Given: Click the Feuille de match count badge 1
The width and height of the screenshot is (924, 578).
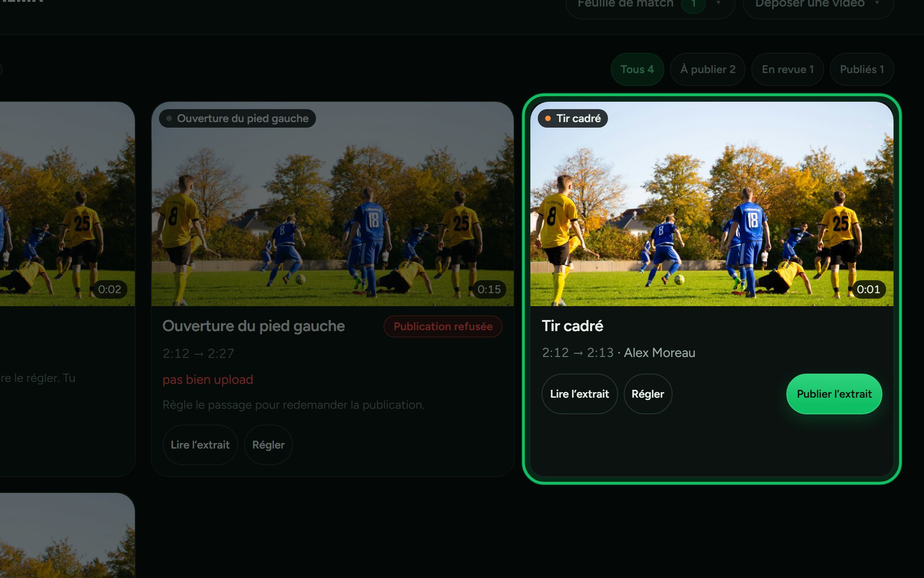Looking at the screenshot, I should click(693, 5).
